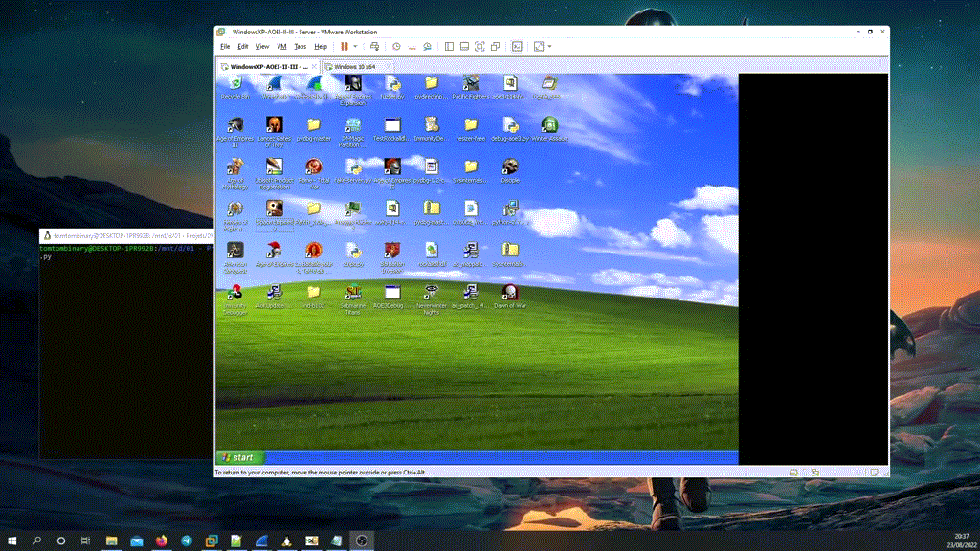This screenshot has height=551, width=980.
Task: Toggle the library sidebar view icon
Action: click(x=449, y=46)
